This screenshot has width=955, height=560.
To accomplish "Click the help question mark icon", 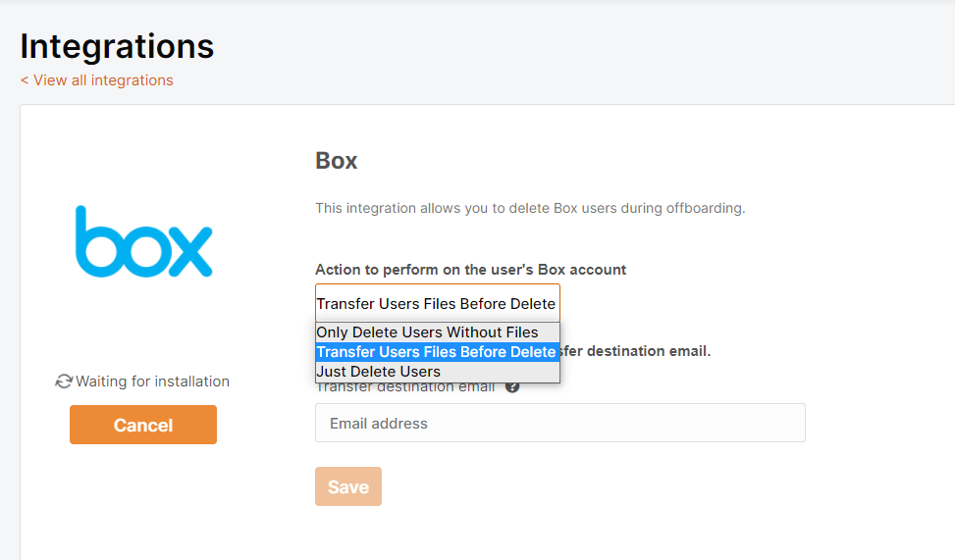I will click(512, 387).
